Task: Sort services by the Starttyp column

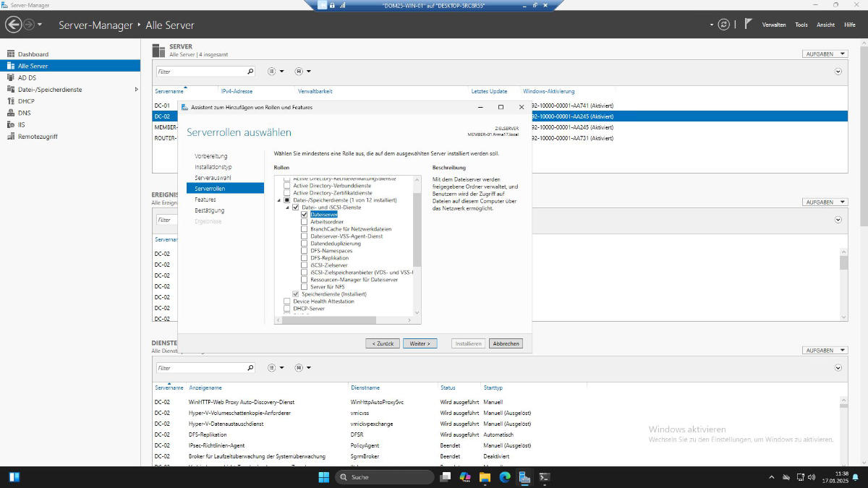Action: pos(493,388)
